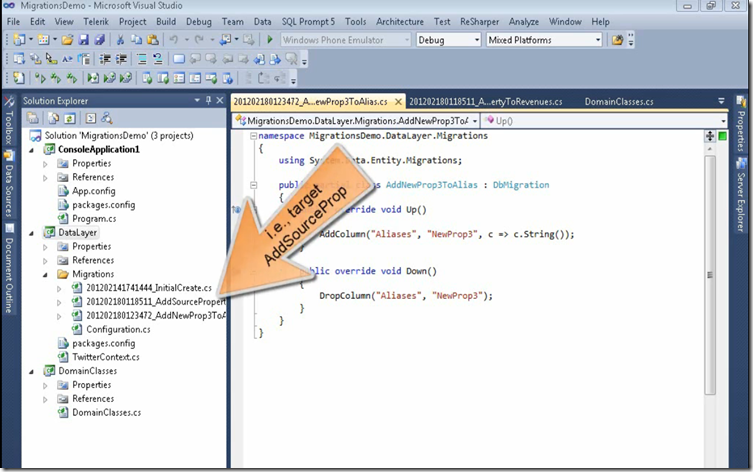Viewport: 753px width, 472px height.
Task: Click the Redo arrow icon
Action: point(199,40)
